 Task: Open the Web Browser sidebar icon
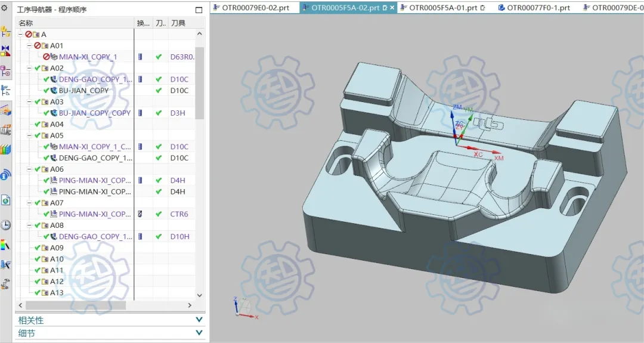click(5, 200)
